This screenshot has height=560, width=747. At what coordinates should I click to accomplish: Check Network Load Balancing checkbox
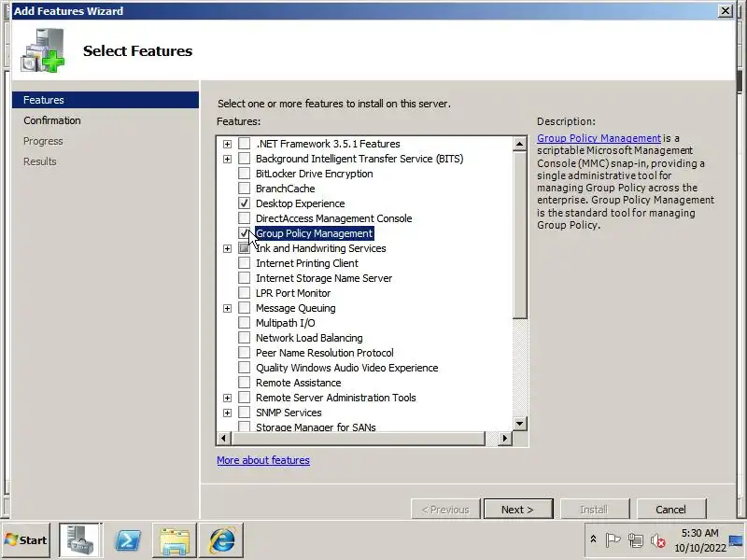(x=244, y=338)
